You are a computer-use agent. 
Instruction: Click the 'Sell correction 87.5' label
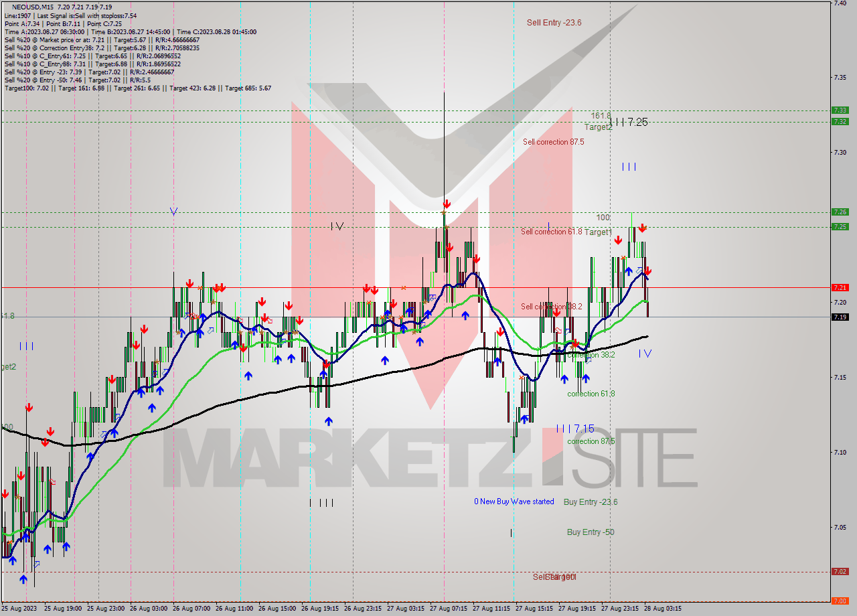[553, 142]
